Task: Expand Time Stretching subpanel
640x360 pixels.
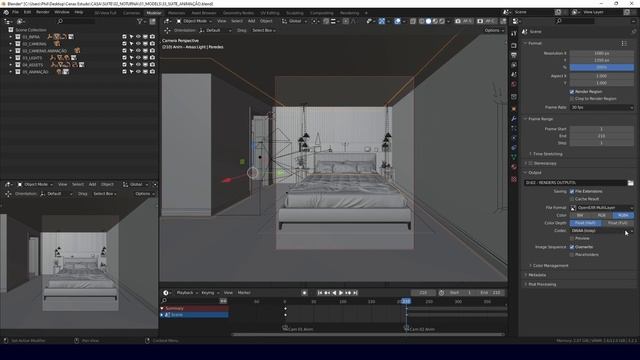Action: [547, 154]
